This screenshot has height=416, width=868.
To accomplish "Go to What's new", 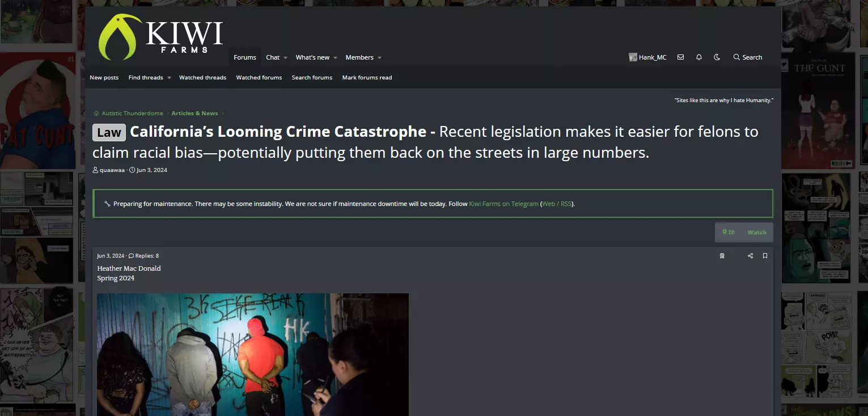I will [x=312, y=57].
